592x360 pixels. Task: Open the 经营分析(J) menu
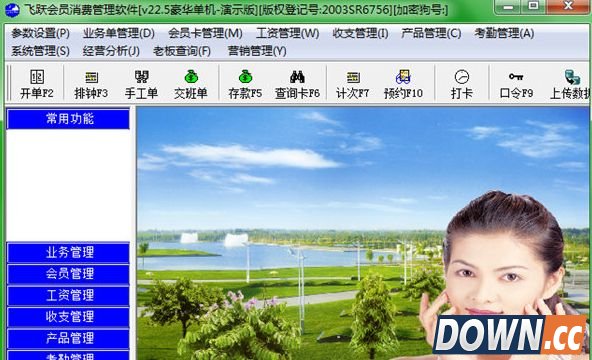click(111, 51)
